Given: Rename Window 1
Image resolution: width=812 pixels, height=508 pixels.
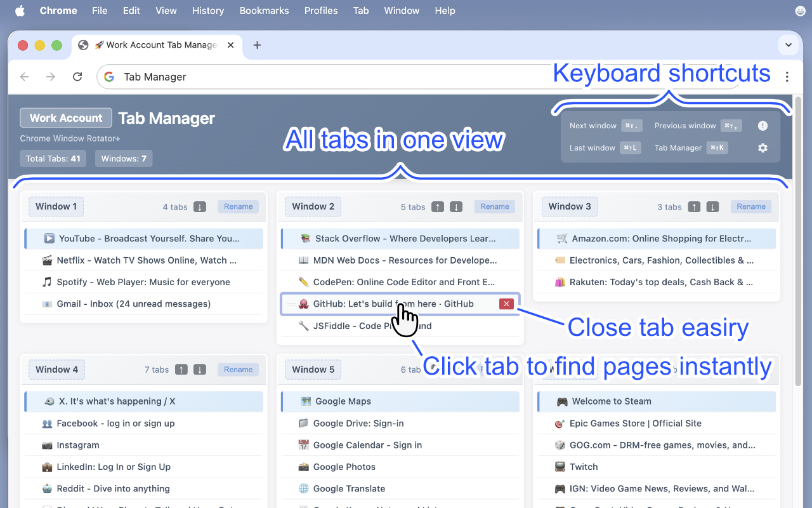Looking at the screenshot, I should pyautogui.click(x=239, y=206).
